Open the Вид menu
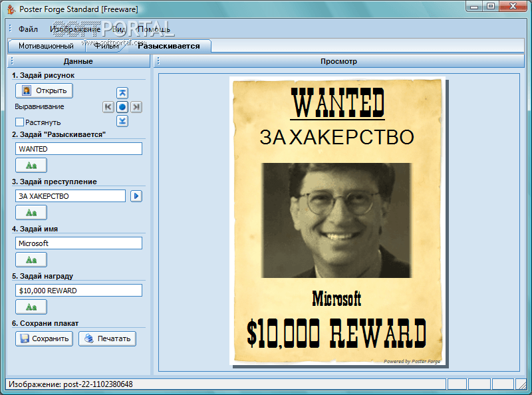 coord(119,29)
